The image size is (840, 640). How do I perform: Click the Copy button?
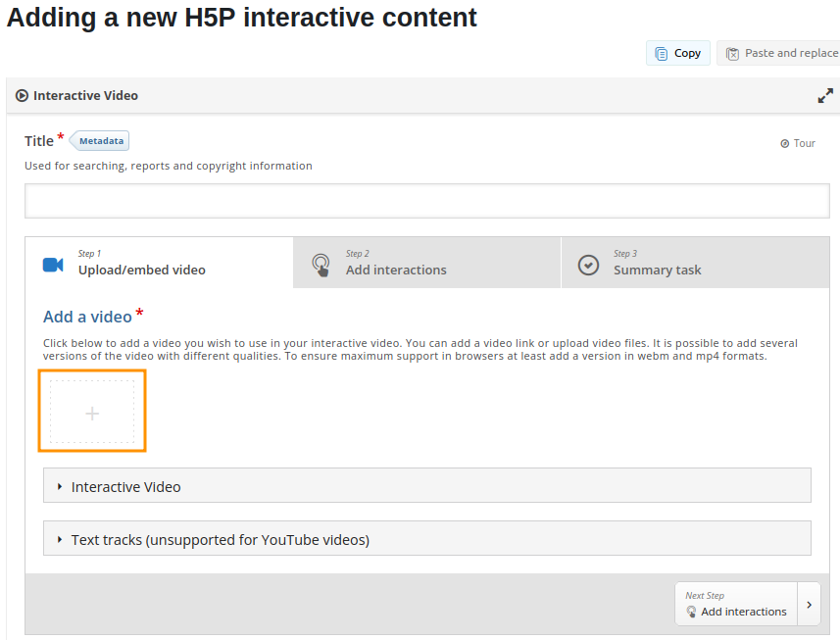[x=677, y=53]
